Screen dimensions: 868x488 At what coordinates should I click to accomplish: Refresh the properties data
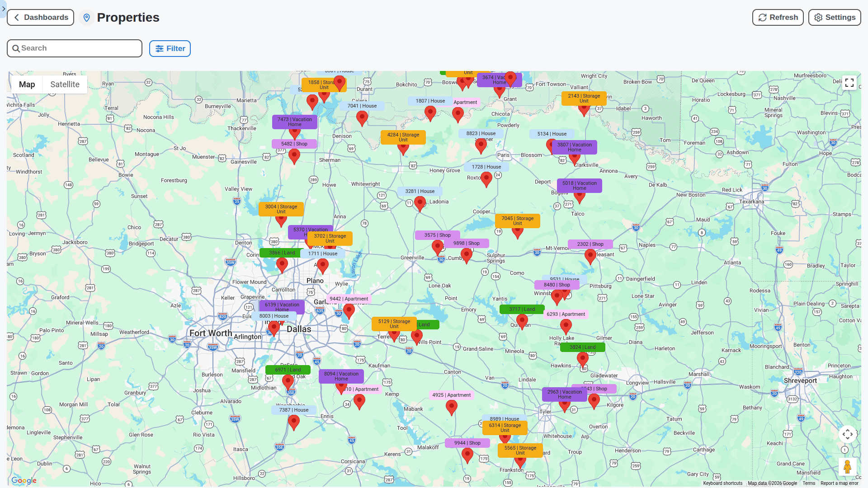tap(778, 17)
